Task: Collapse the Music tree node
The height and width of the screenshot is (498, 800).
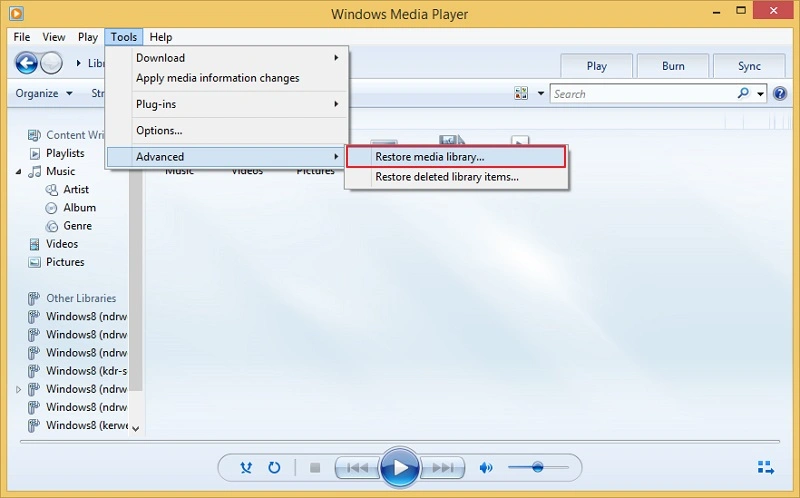Action: (x=18, y=172)
